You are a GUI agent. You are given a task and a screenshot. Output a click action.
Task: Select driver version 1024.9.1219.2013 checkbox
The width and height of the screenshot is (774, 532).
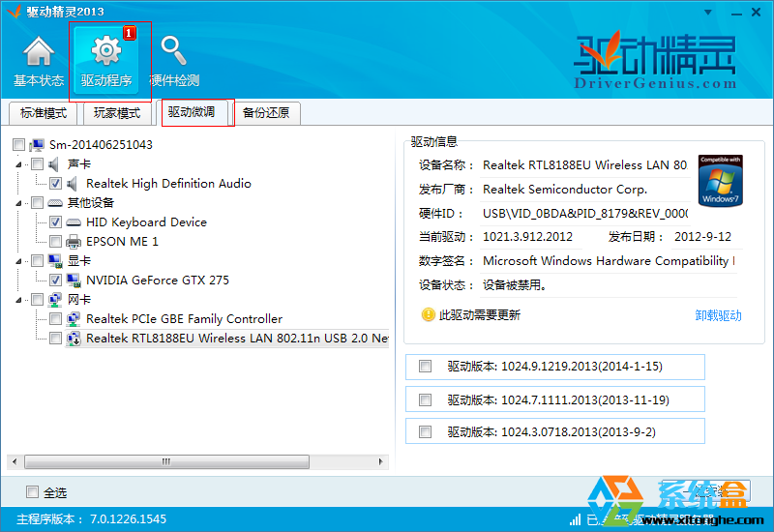point(425,367)
